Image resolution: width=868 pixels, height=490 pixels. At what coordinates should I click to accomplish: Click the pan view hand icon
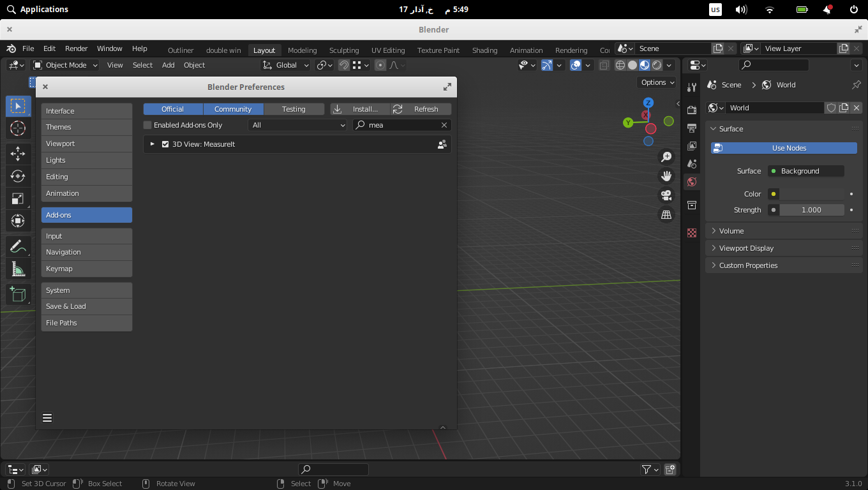click(x=666, y=176)
